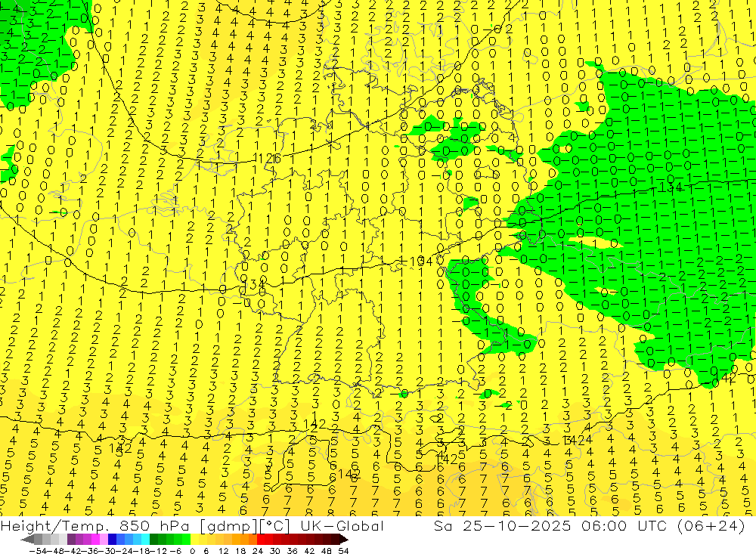Click the '[gdmp]' unit label

[x=228, y=527]
